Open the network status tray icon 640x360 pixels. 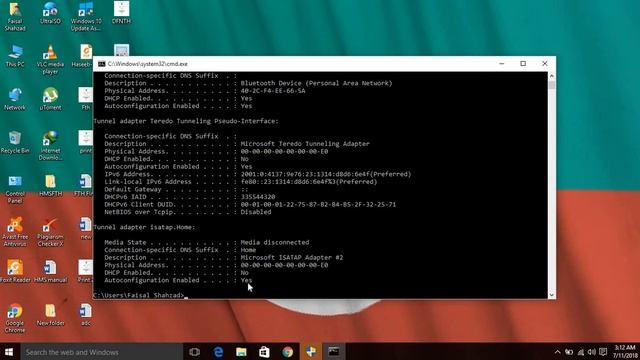click(580, 352)
